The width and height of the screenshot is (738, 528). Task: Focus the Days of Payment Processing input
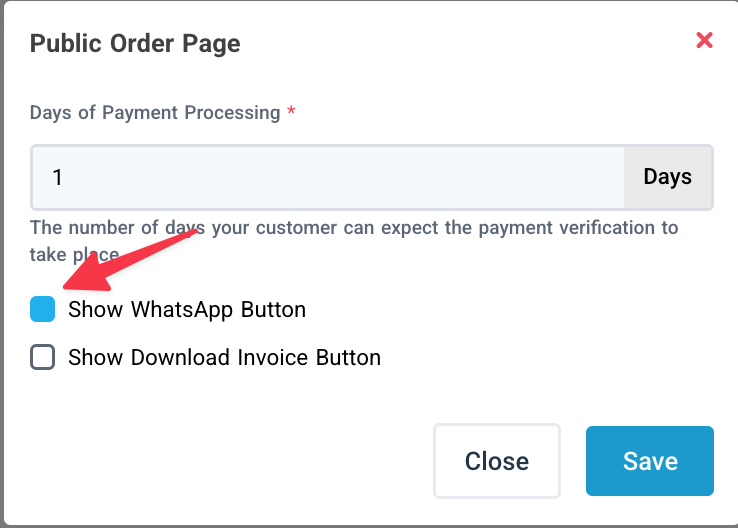[328, 178]
